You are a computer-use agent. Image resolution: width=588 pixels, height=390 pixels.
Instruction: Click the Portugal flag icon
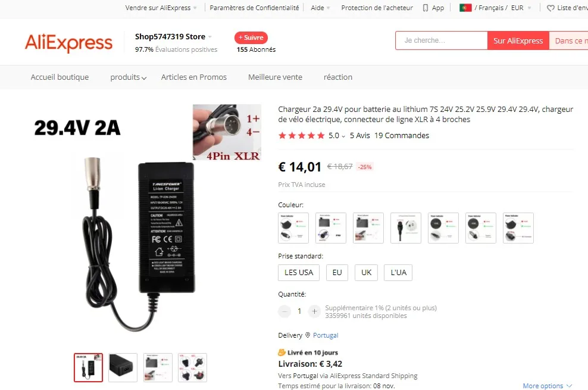465,8
